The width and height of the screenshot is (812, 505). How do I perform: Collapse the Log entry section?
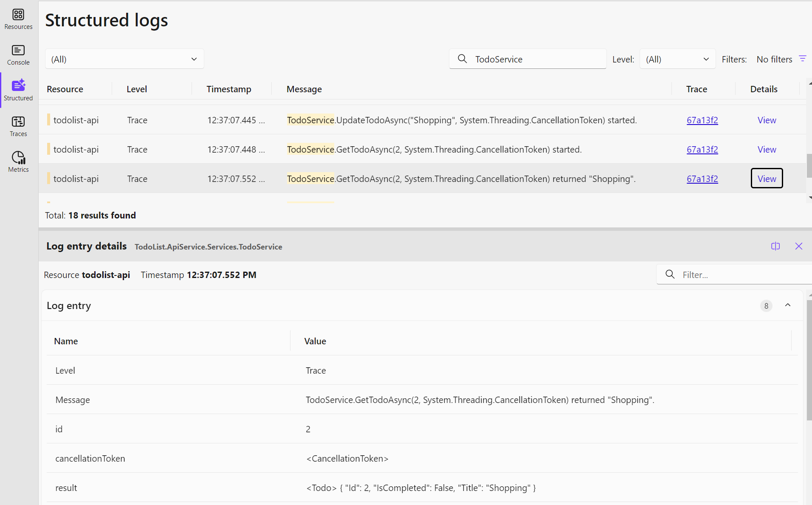[788, 305]
